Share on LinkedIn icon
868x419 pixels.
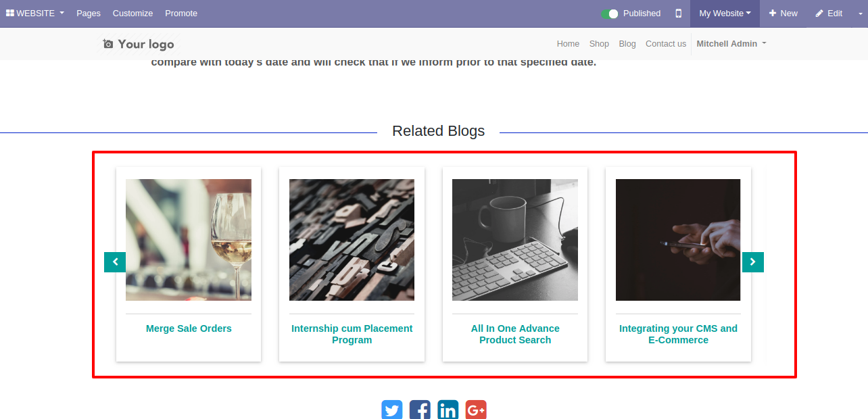pyautogui.click(x=448, y=410)
